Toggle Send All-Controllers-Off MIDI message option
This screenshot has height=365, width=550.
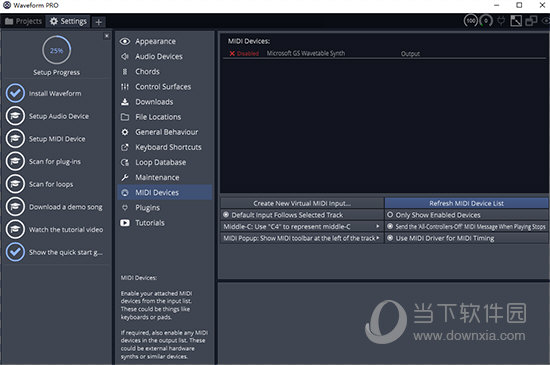[466, 227]
